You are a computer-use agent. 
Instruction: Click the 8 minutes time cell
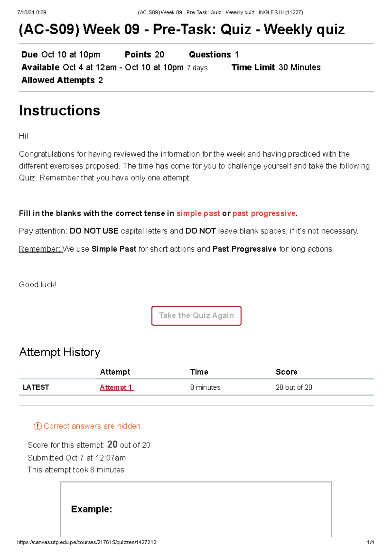point(205,387)
